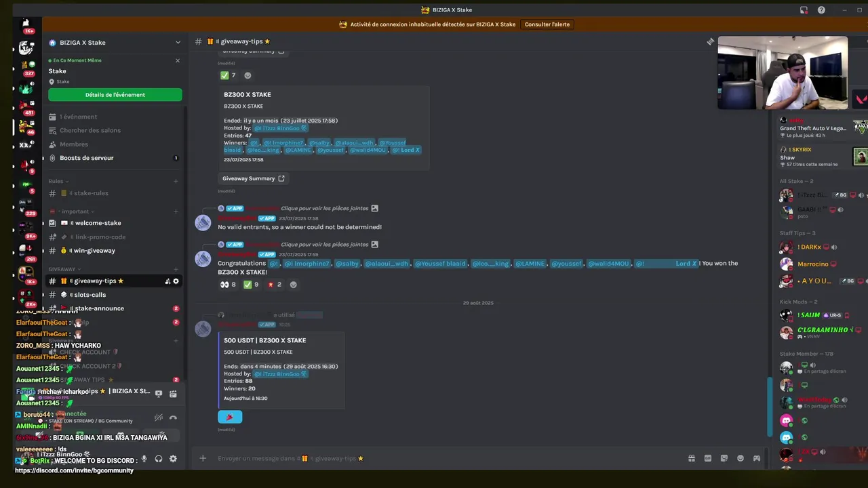Open Boosts de serveur
This screenshot has width=868, height=488.
(115, 158)
